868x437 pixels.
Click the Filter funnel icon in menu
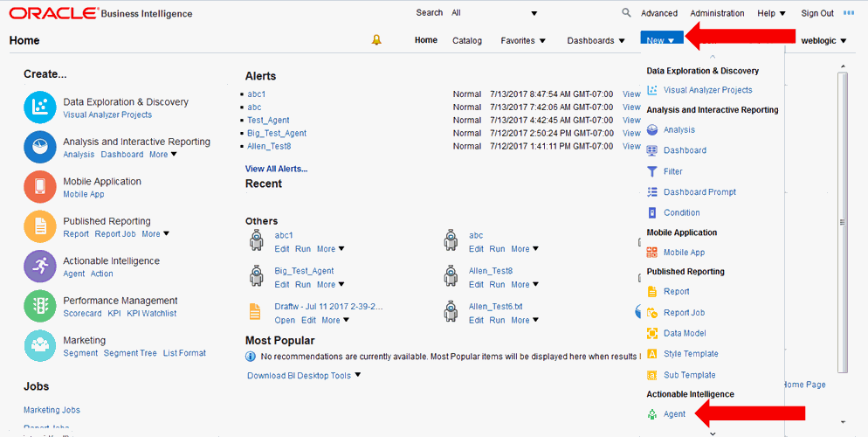coord(652,171)
